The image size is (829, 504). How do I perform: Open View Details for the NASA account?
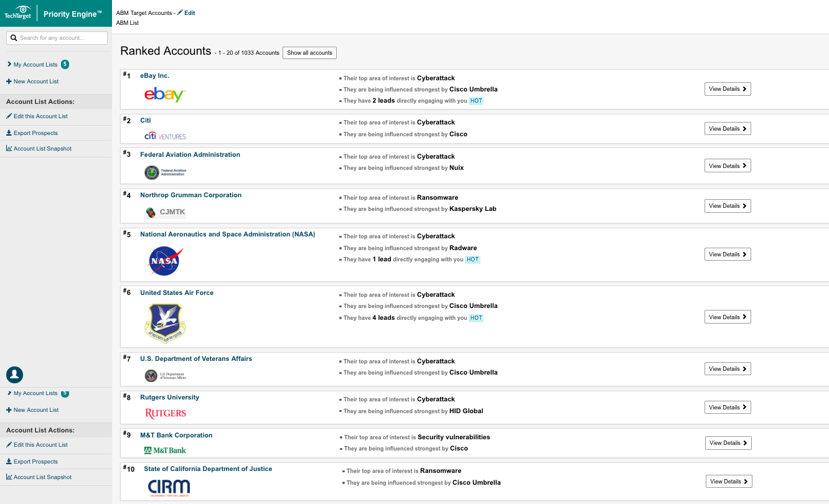728,254
